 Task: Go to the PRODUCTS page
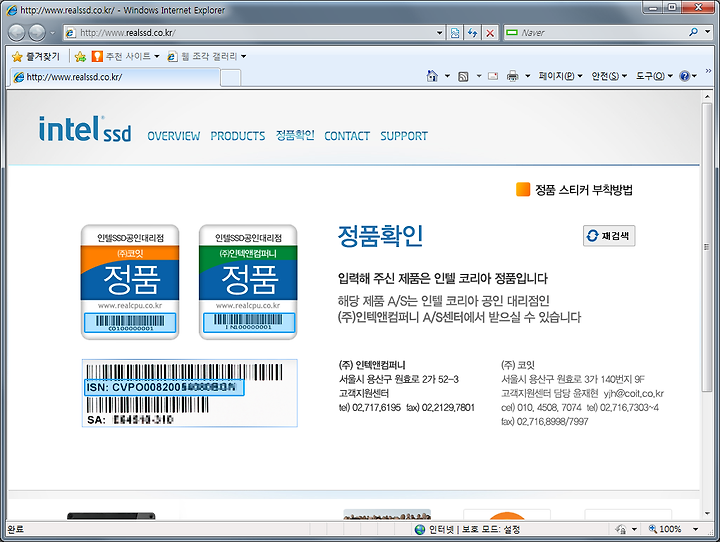click(238, 136)
